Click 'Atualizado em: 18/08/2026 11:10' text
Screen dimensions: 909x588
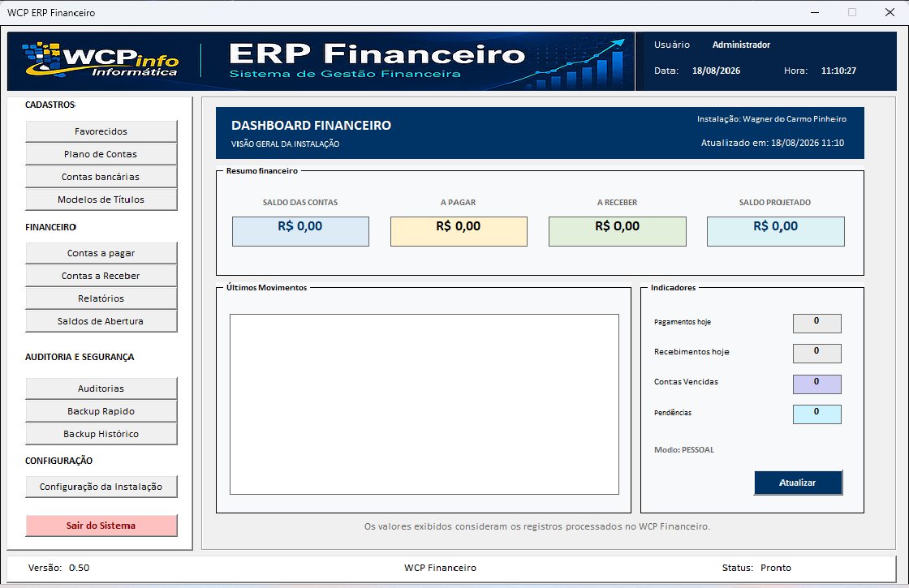(x=773, y=143)
